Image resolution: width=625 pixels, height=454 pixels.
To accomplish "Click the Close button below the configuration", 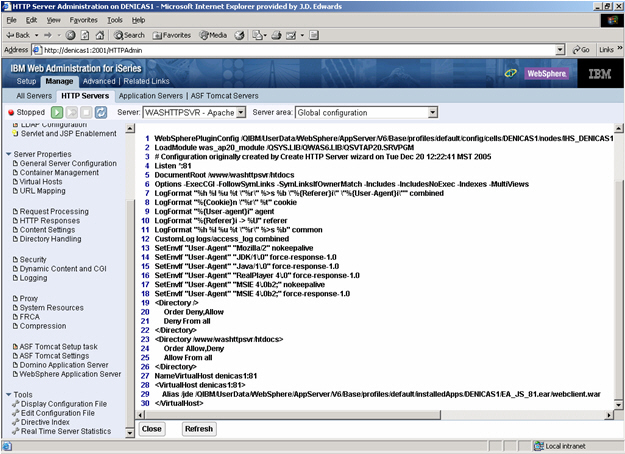I will point(151,429).
